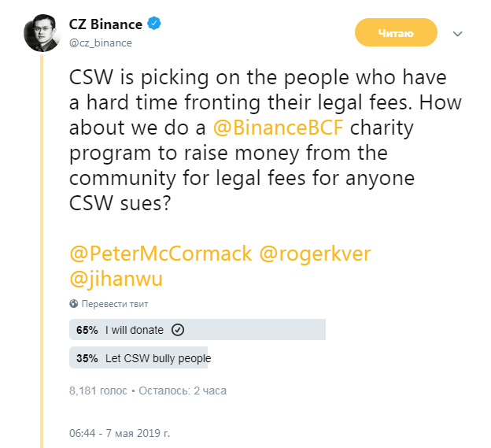The height and width of the screenshot is (448, 491).
Task: Select the 65% I will donate poll bar
Action: point(198,330)
